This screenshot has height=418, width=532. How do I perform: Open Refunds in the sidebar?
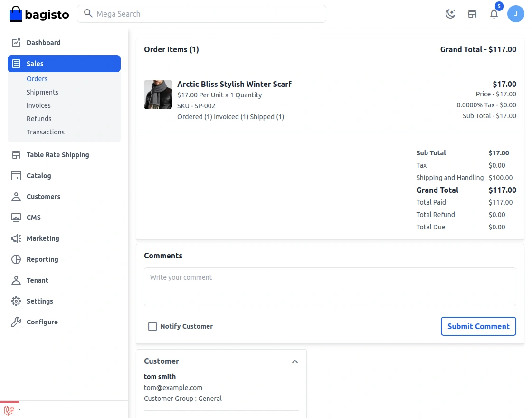click(39, 119)
